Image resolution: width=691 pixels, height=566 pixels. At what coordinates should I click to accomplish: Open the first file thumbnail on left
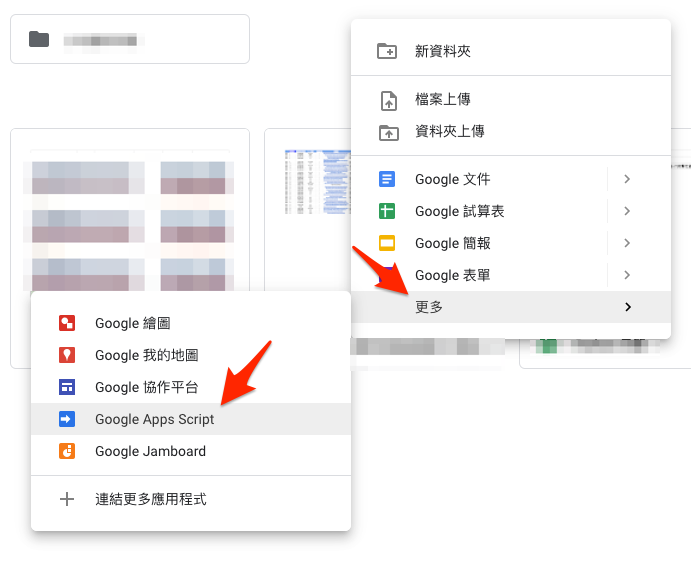(130, 210)
